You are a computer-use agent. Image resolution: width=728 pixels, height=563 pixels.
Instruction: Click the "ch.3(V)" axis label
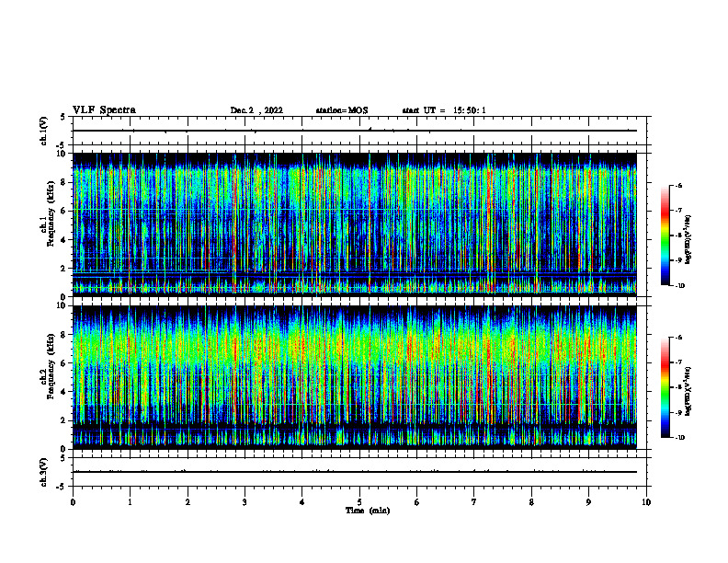(x=44, y=472)
